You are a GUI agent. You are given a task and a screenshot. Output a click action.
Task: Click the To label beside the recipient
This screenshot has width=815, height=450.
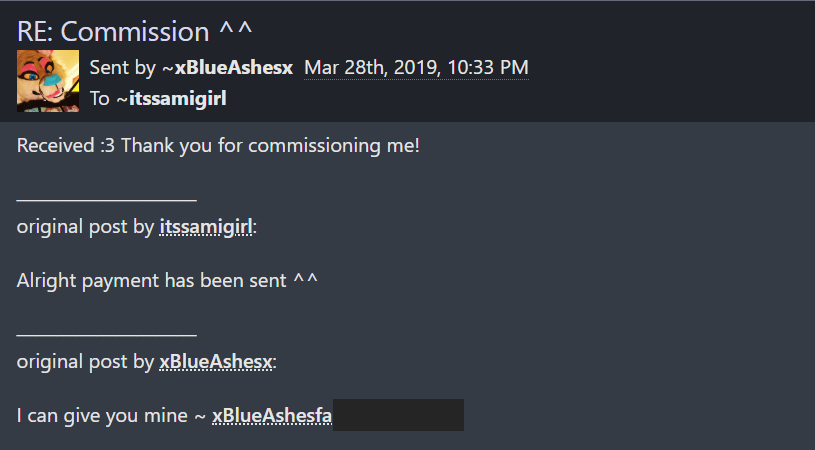click(100, 98)
